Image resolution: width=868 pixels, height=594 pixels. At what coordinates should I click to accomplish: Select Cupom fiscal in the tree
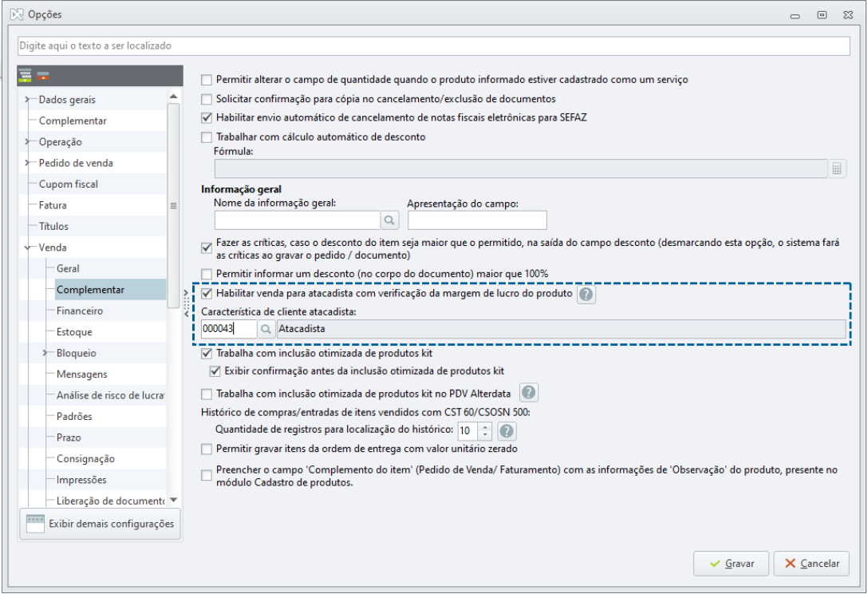coord(68,184)
